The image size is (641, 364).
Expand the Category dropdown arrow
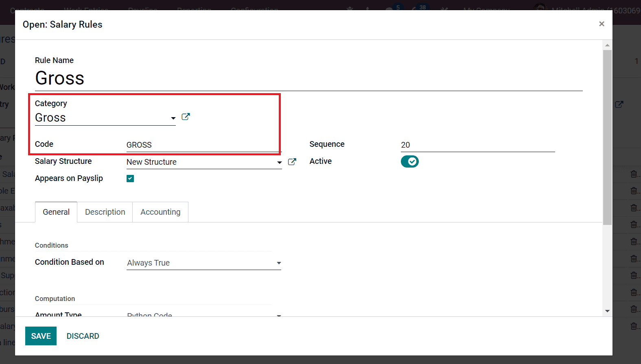pyautogui.click(x=173, y=118)
